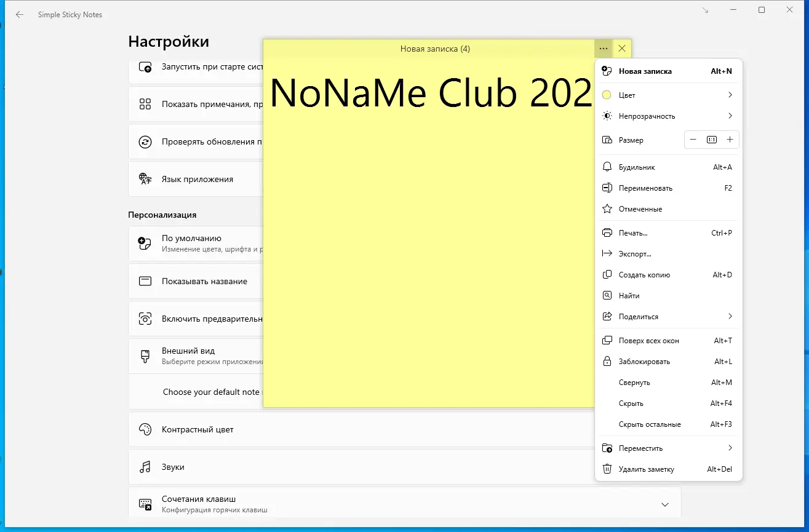The height and width of the screenshot is (532, 809).
Task: Choose Переименовать to rename the note
Action: 669,188
